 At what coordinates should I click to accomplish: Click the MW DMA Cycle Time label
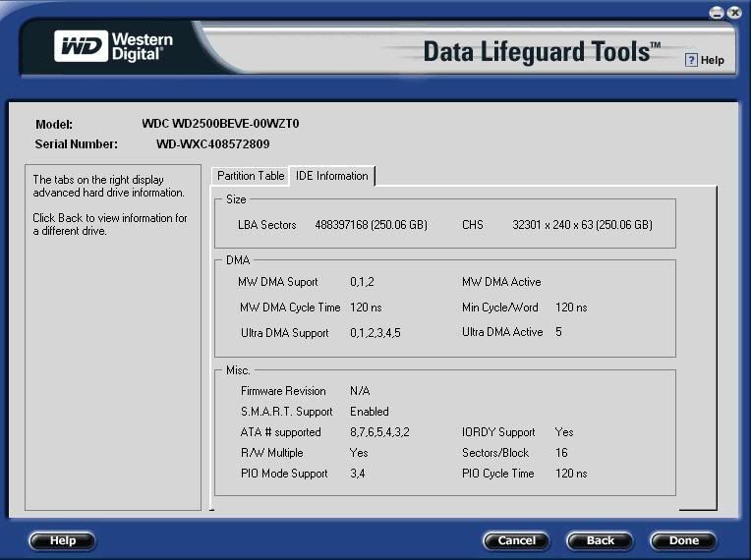tap(290, 308)
